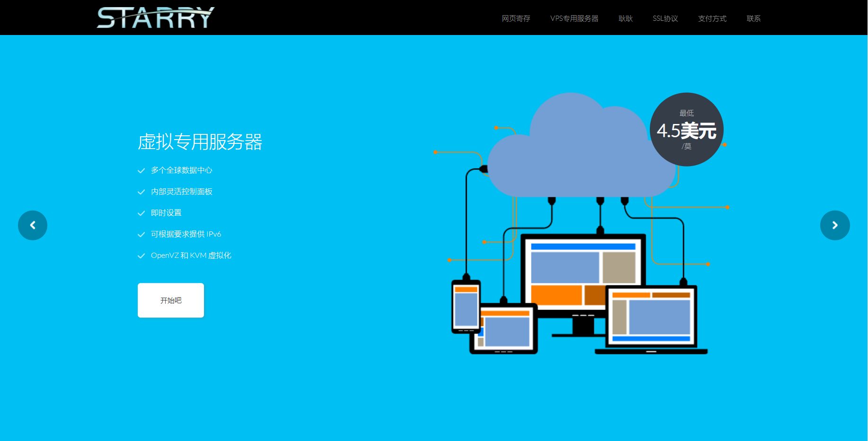Select the SSL协议 menu item
This screenshot has width=868, height=441.
[x=665, y=18]
